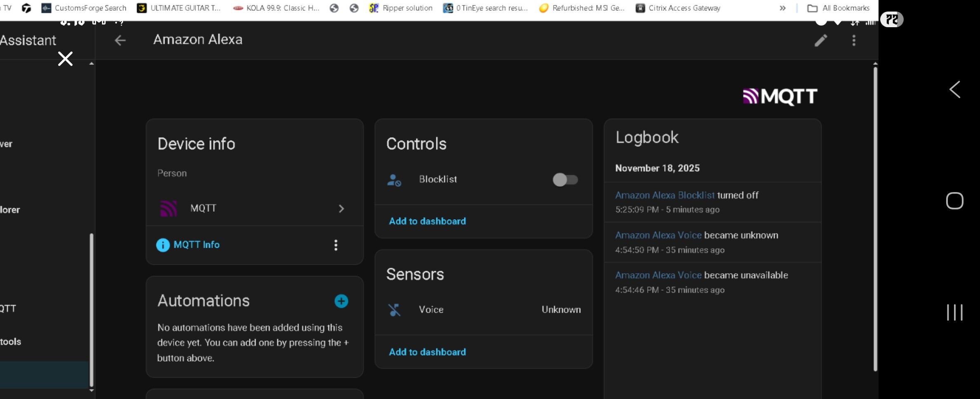Click the plus icon to add automation
The width and height of the screenshot is (980, 399).
coord(341,301)
